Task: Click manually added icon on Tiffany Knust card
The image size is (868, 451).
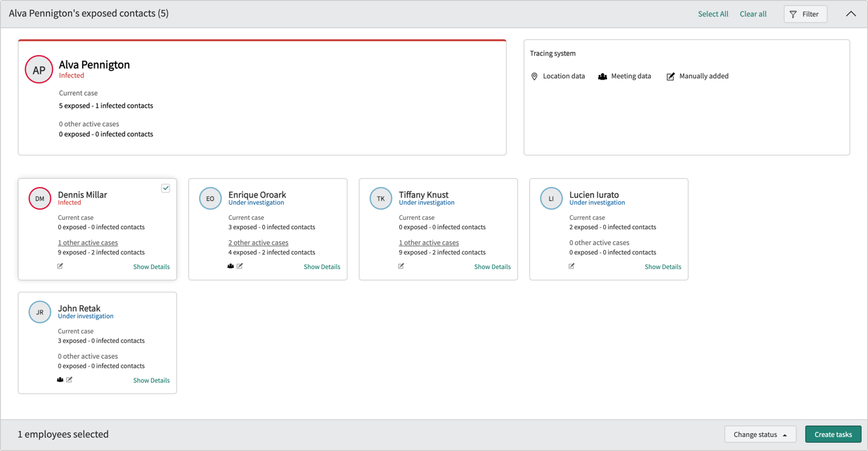Action: [401, 266]
